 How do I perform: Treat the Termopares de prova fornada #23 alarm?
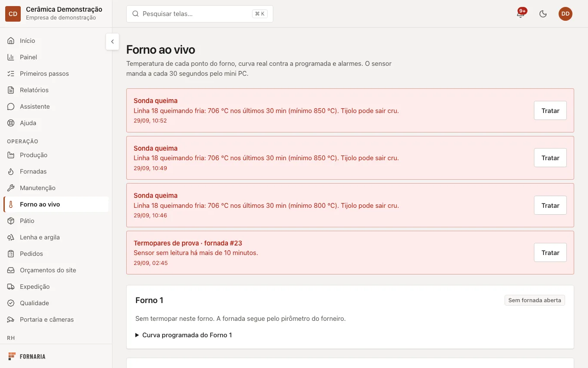550,253
